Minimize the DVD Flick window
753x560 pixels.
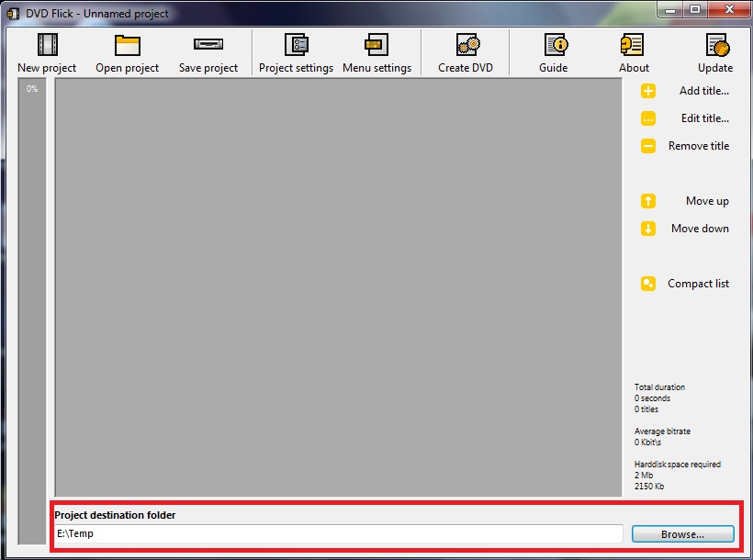click(670, 9)
